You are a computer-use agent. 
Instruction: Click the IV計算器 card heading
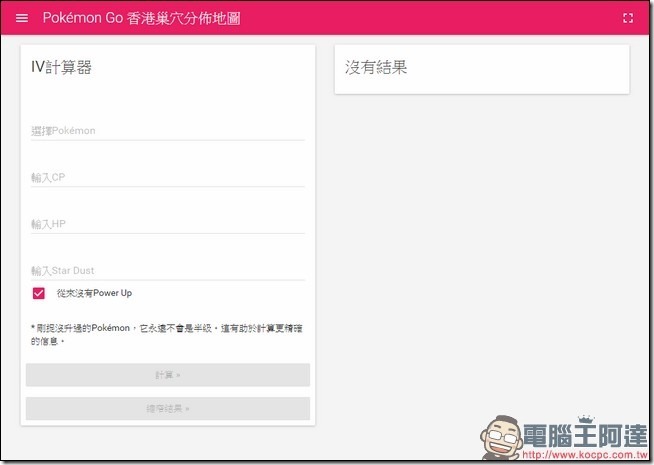pyautogui.click(x=62, y=68)
